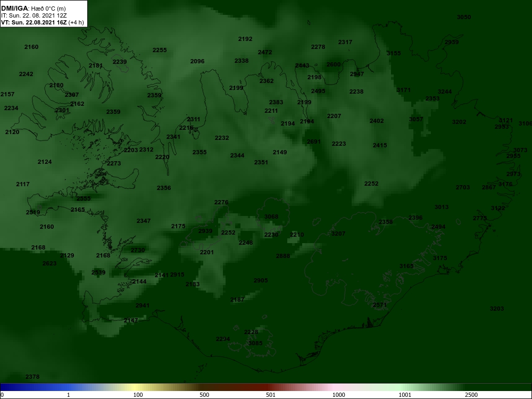
Task: Click the map value 2378
Action: click(x=32, y=377)
